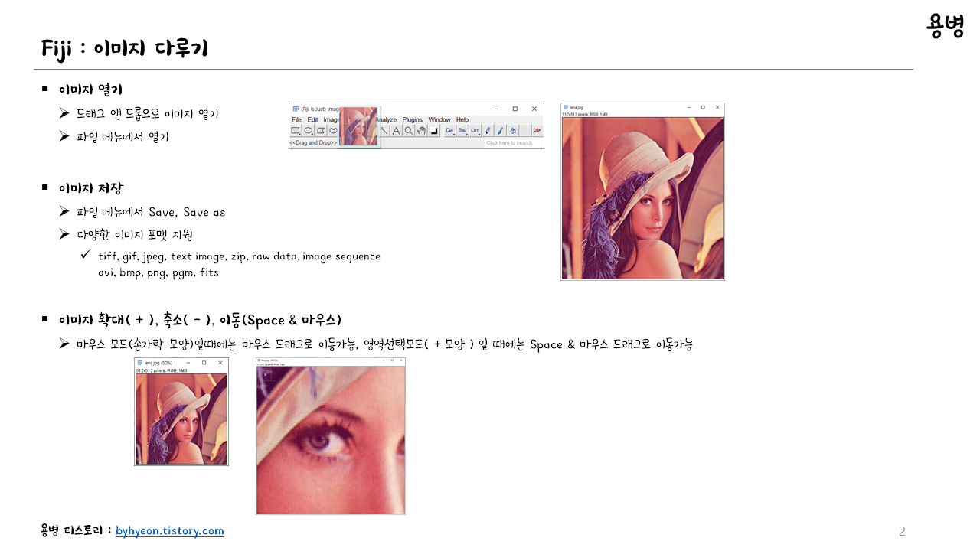980x551 pixels.
Task: Maximize the large lena.jpg image window
Action: (x=703, y=108)
